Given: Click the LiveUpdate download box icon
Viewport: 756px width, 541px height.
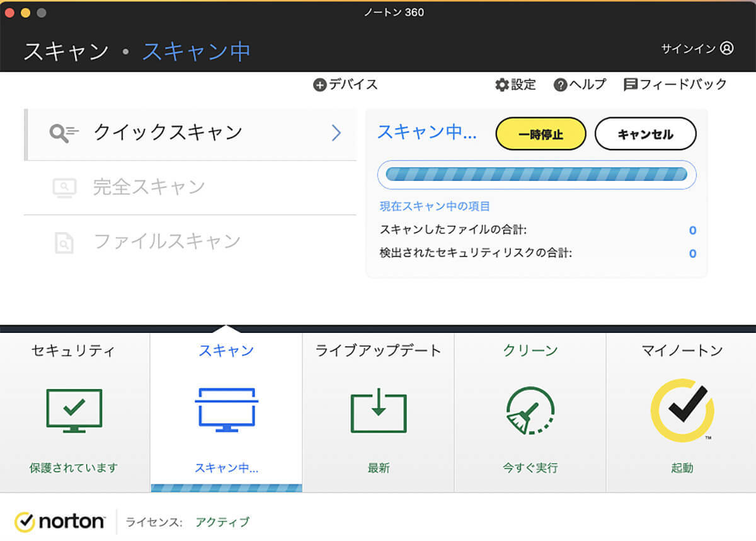Looking at the screenshot, I should (x=378, y=410).
